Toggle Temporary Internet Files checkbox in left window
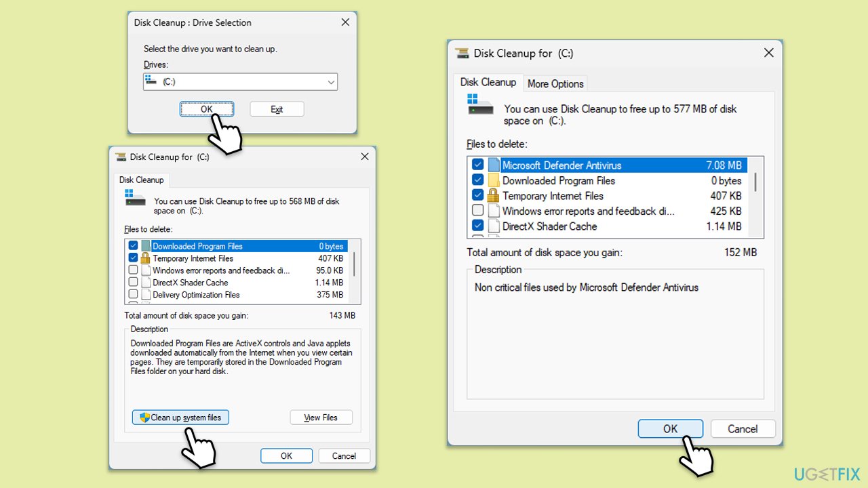 (134, 258)
